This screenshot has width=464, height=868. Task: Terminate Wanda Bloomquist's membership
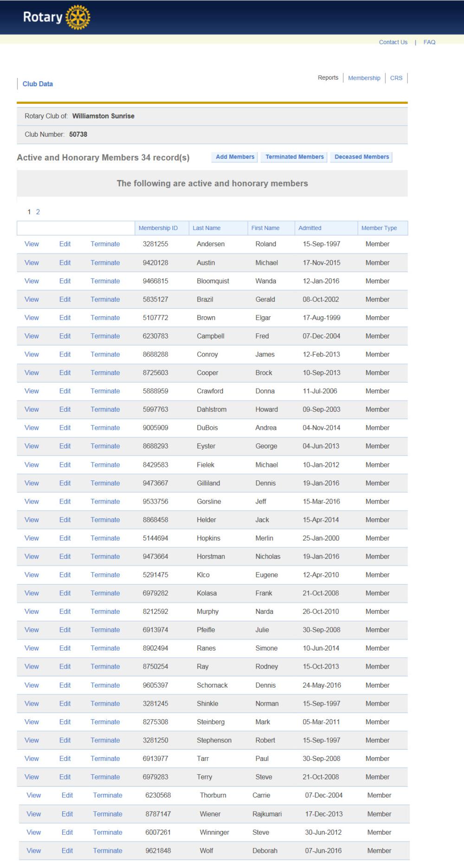(x=105, y=281)
